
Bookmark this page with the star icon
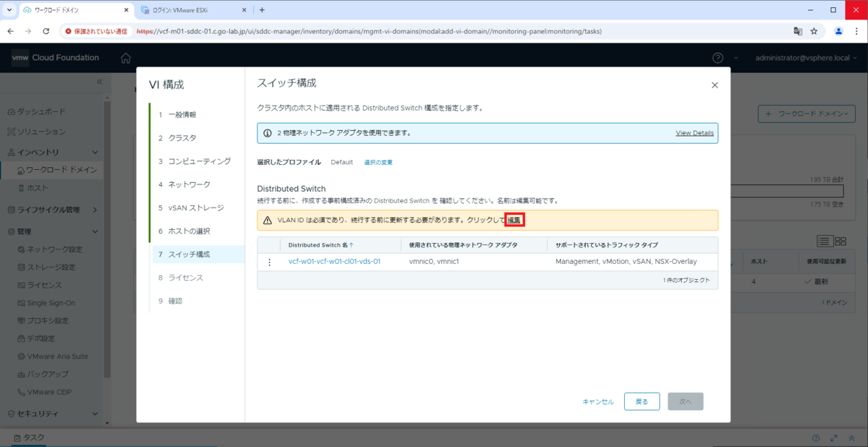(814, 31)
